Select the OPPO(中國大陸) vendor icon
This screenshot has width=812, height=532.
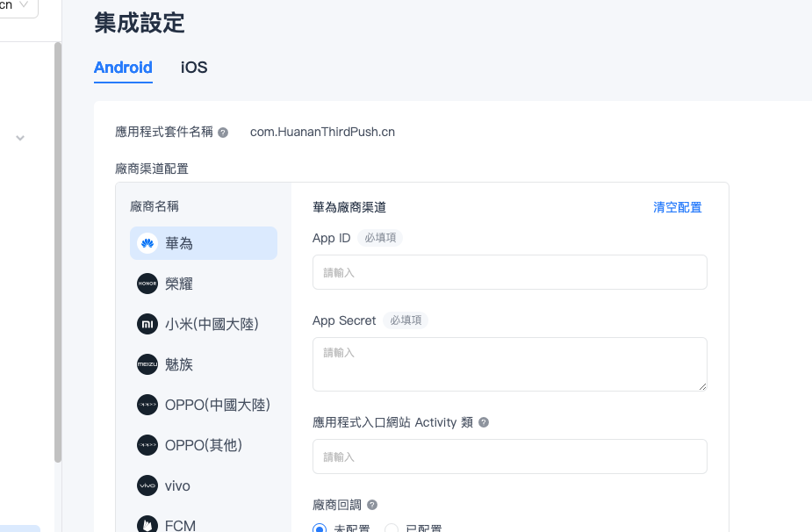pos(147,405)
